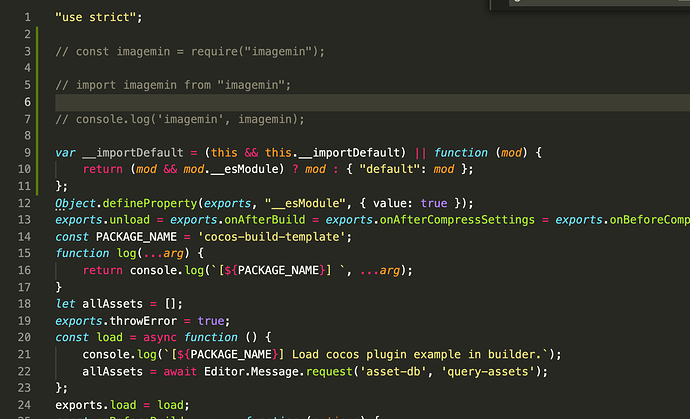Click mod.__esModule in the return statement

pos(231,169)
